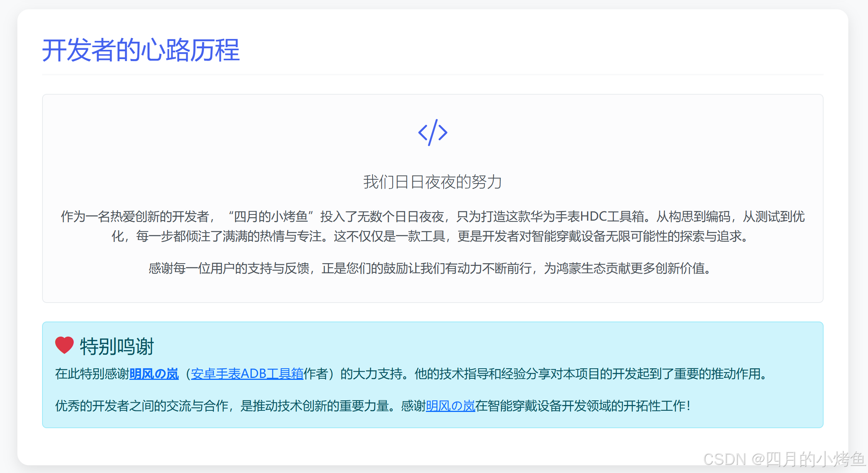Open the bold 明风の岚 link
This screenshot has width=868, height=473.
pyautogui.click(x=154, y=374)
